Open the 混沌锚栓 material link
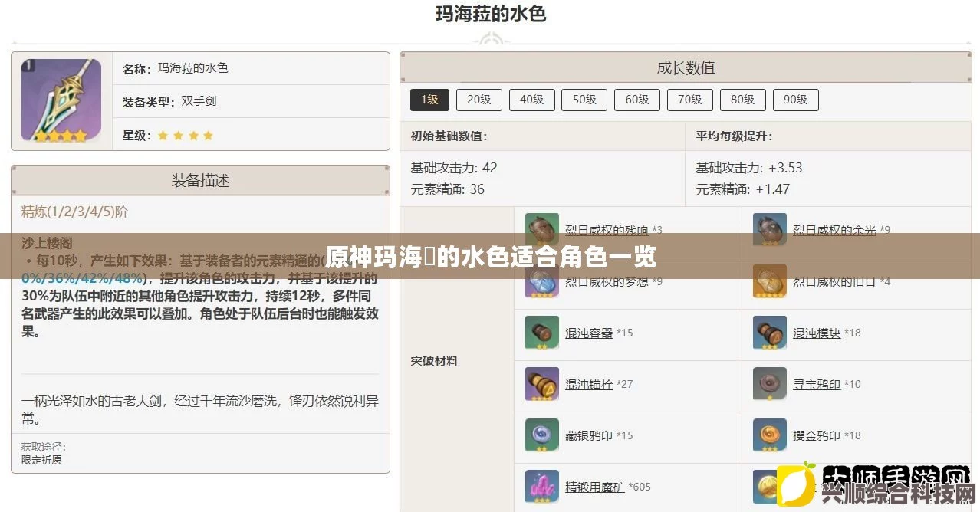Viewport: 980px width, 512px height. coord(589,384)
